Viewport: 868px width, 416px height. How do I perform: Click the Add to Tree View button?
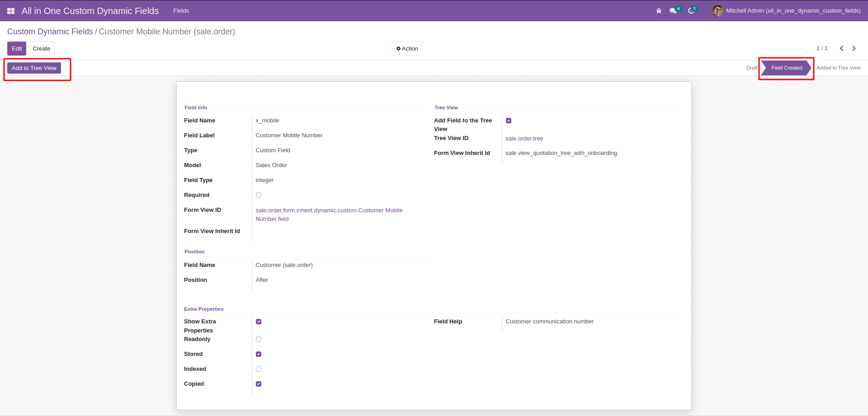(34, 68)
